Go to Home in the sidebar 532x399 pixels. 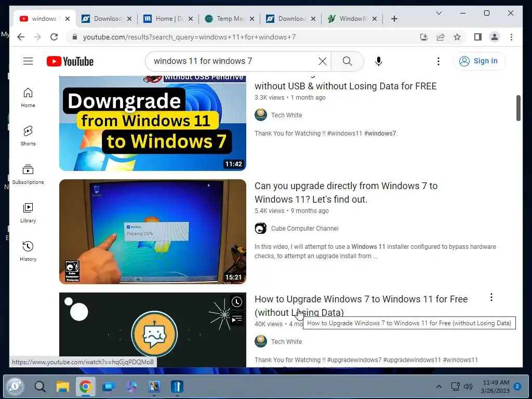click(28, 98)
